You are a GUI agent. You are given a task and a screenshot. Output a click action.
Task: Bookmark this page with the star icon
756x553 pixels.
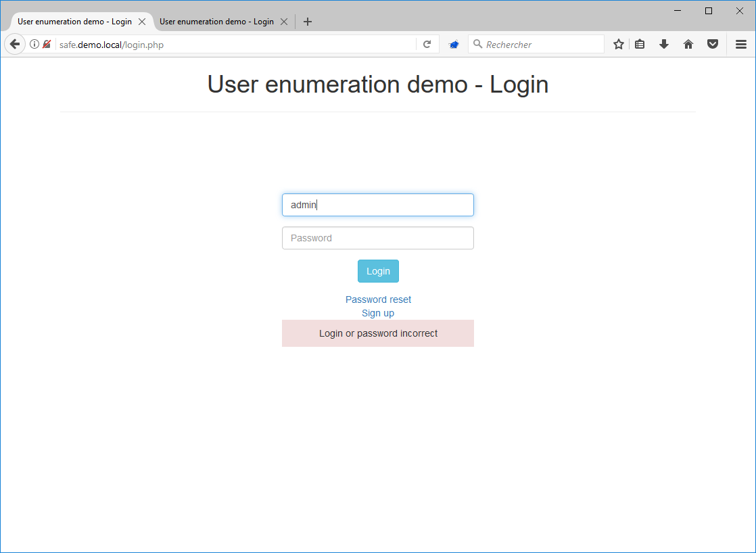[618, 43]
